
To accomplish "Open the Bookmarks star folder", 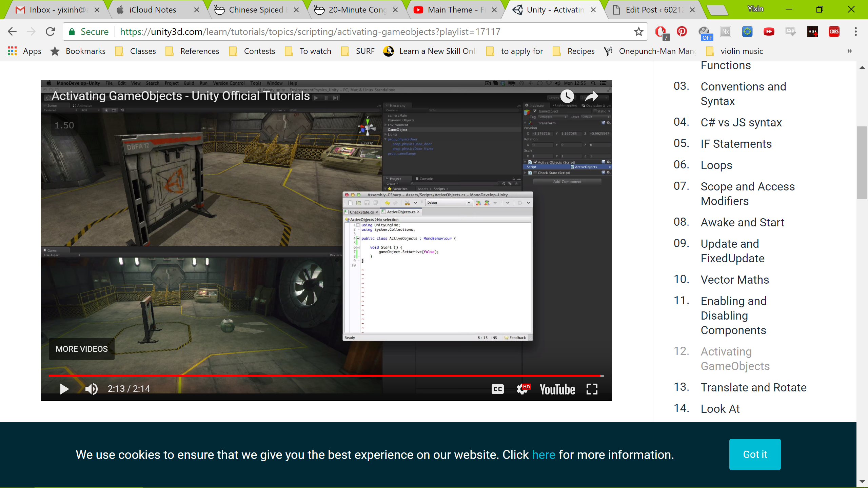I will (x=78, y=51).
